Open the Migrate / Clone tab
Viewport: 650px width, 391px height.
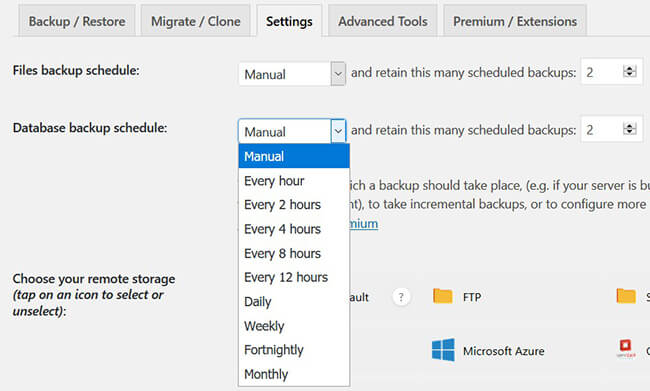click(x=196, y=21)
